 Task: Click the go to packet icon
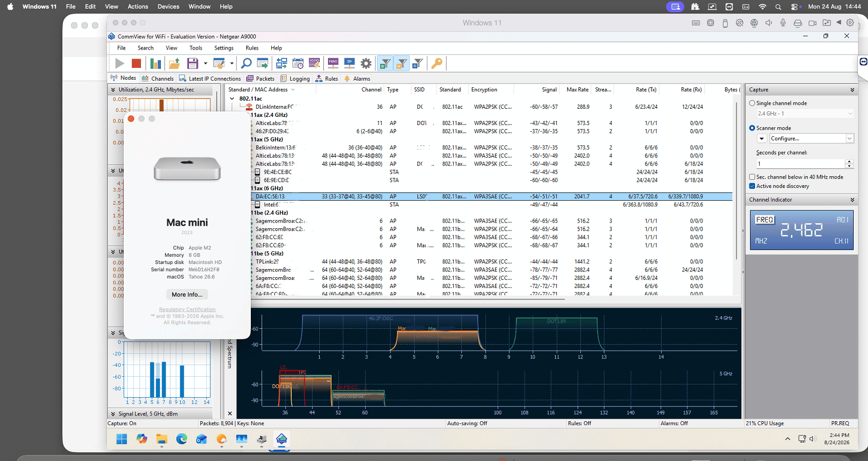[x=263, y=63]
